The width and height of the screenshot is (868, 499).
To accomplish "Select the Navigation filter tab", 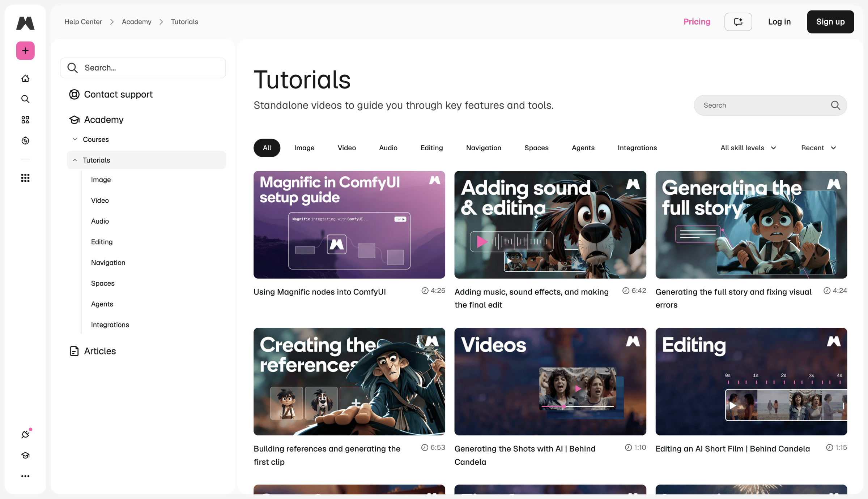I will pos(484,148).
